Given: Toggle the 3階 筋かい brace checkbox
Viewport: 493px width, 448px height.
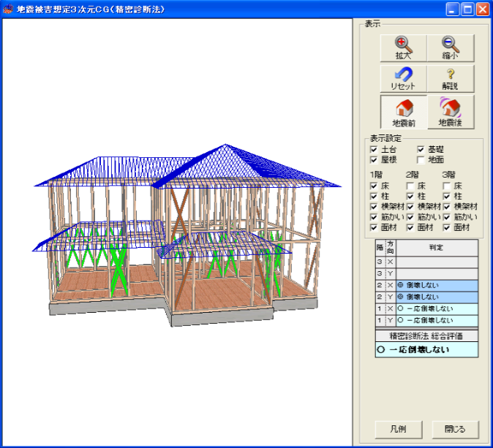Looking at the screenshot, I should pyautogui.click(x=447, y=217).
